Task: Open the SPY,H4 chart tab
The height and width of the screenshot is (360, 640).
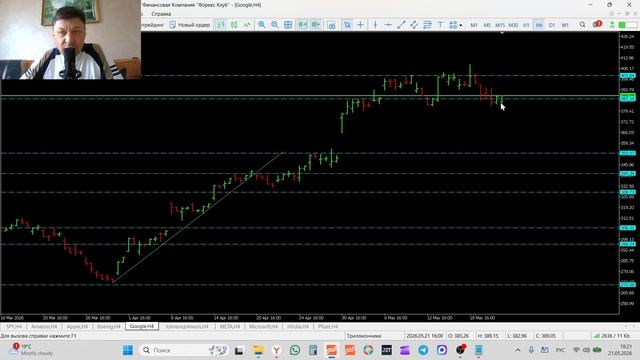Action: point(13,327)
